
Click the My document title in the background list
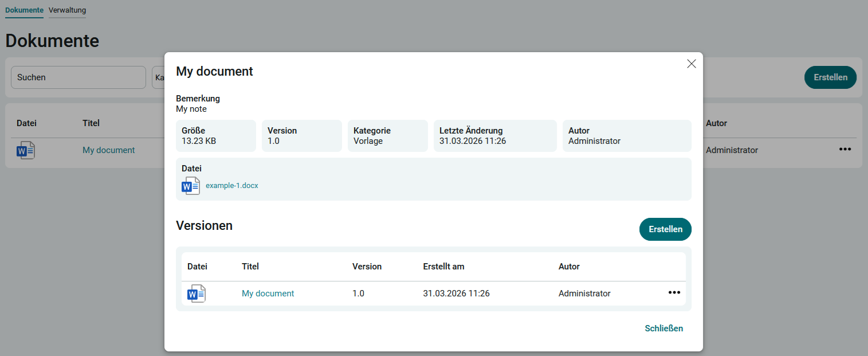(x=108, y=150)
